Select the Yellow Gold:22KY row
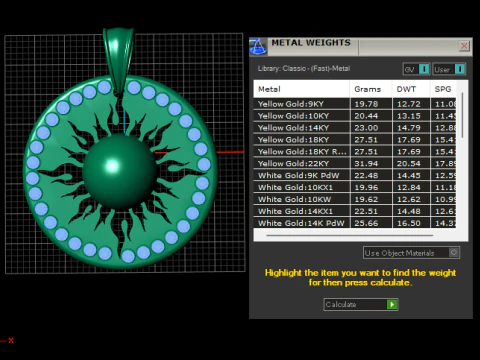Screen dimensions: 480x360 click(x=355, y=164)
